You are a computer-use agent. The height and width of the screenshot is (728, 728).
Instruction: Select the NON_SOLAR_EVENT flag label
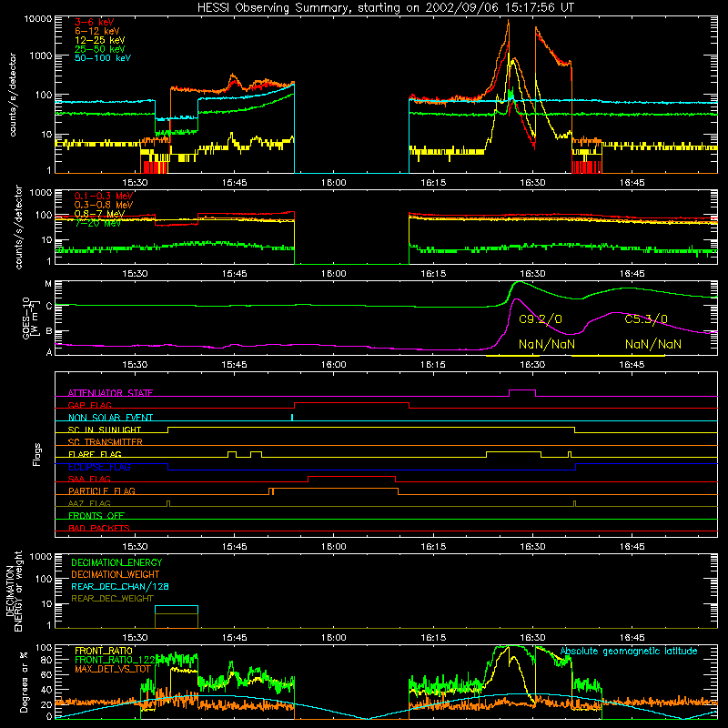pyautogui.click(x=110, y=418)
